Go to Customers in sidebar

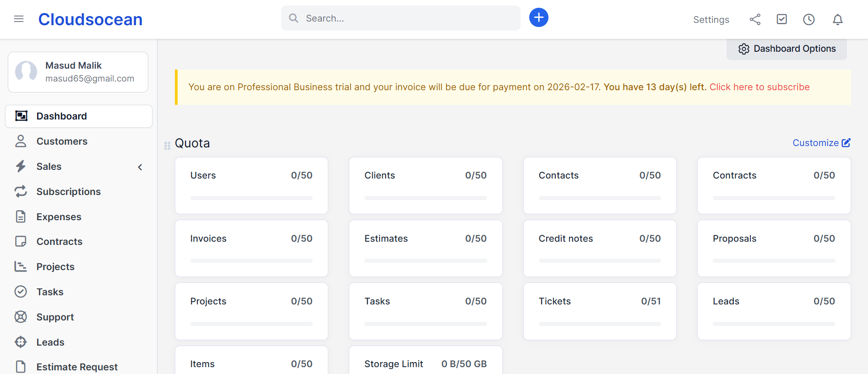[62, 141]
